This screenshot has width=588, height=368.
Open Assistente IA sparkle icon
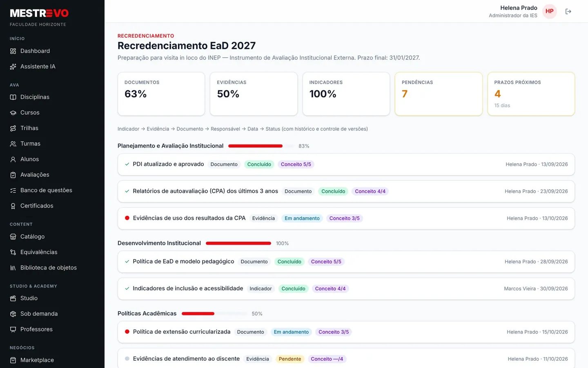13,67
